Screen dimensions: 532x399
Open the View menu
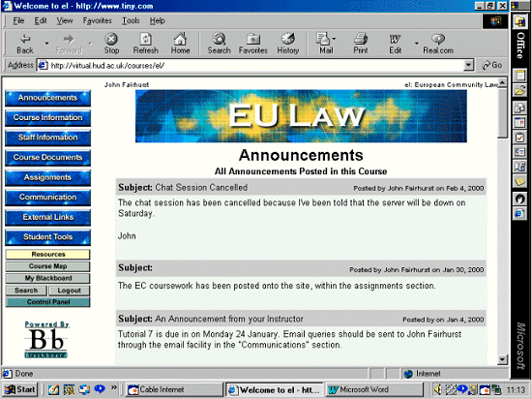pyautogui.click(x=65, y=20)
